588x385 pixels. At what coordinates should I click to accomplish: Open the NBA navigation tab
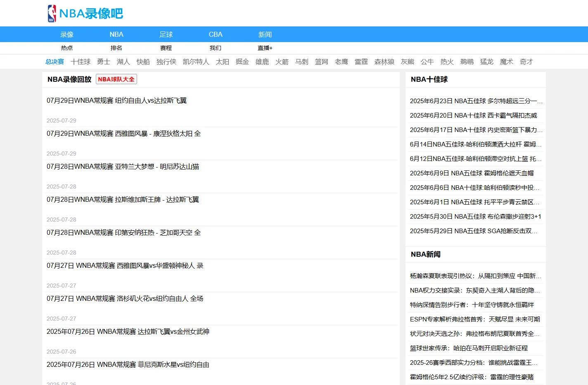116,35
